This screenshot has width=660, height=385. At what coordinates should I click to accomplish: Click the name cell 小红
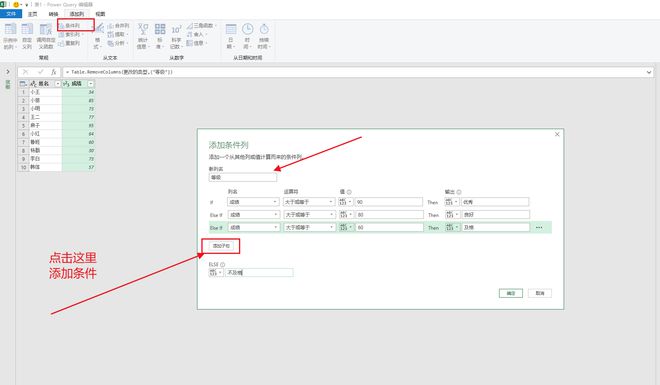pos(45,134)
